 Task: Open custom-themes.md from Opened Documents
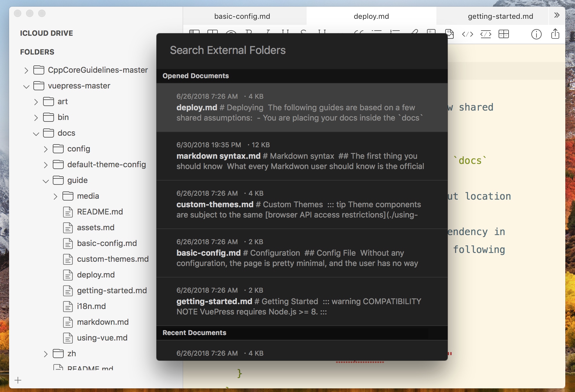pyautogui.click(x=301, y=205)
